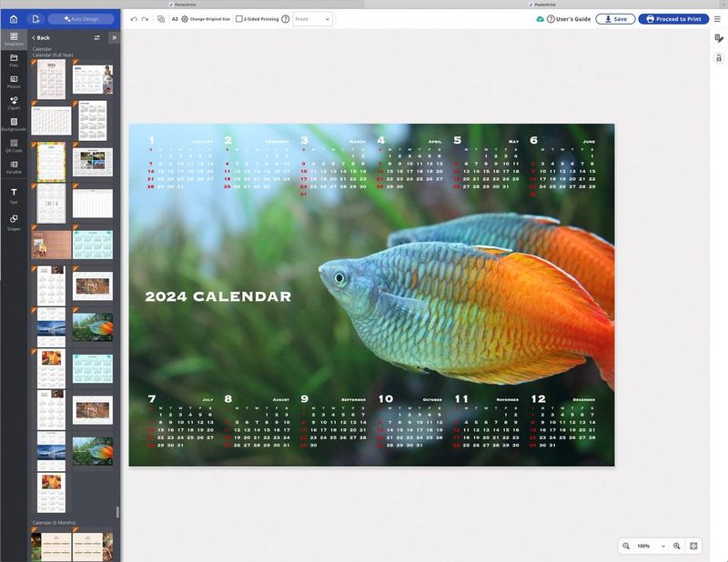The height and width of the screenshot is (562, 728).
Task: Open the hamburger menu at top right
Action: (x=717, y=18)
